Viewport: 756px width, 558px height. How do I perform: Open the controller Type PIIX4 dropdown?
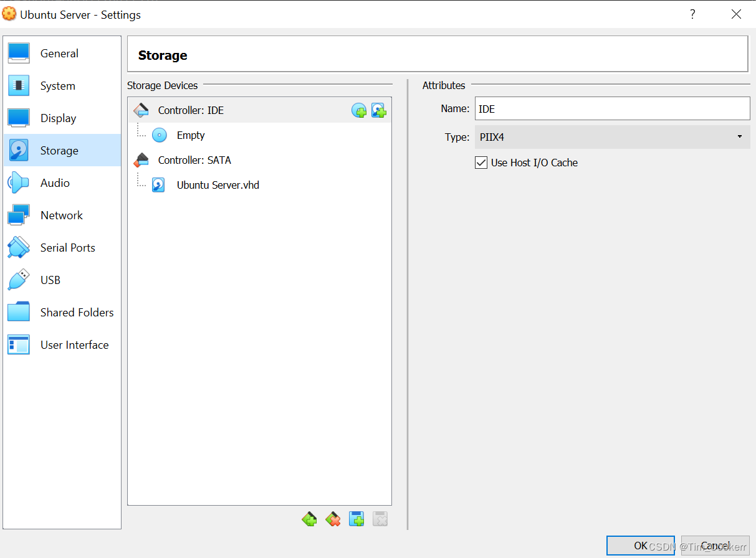tap(612, 137)
